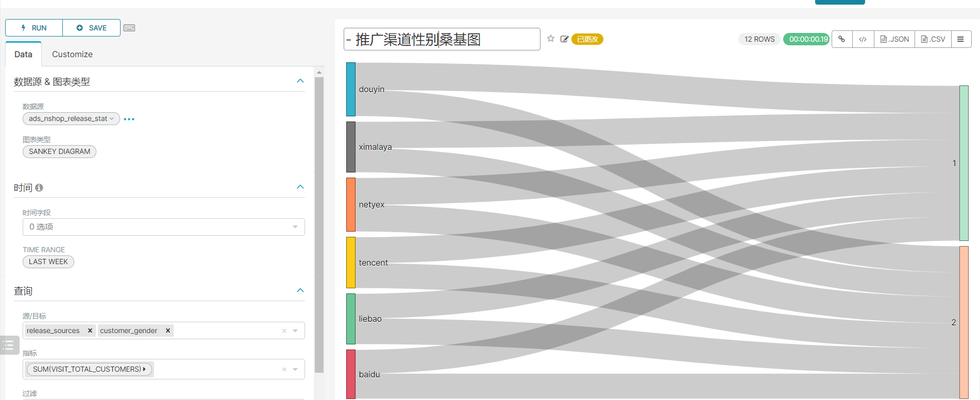Collapse the 数据源 & 图表类型 section
This screenshot has height=400, width=980.
300,81
